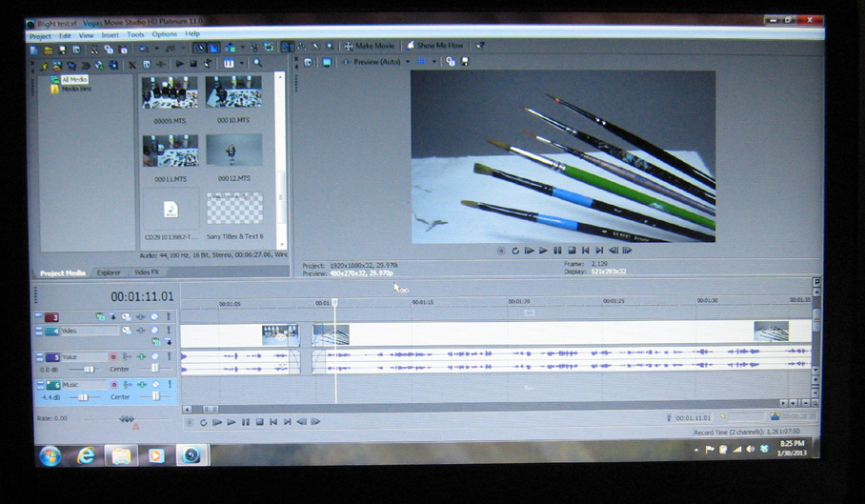
Task: Collapse the Video track with its minimize button
Action: (x=39, y=331)
